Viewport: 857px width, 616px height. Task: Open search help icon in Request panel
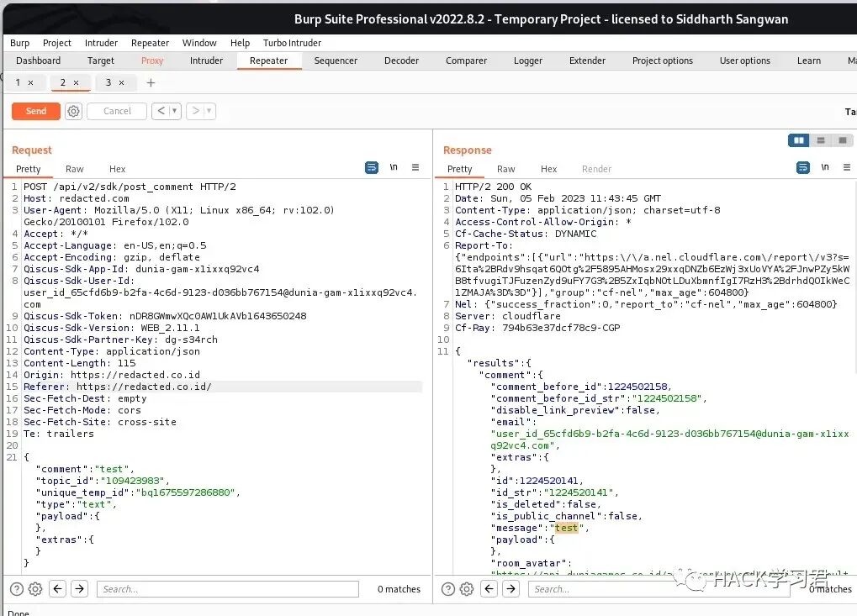(17, 589)
